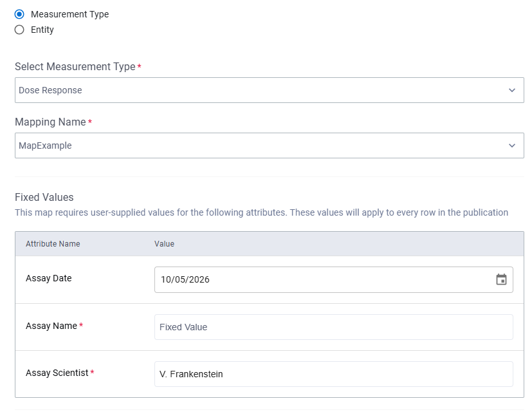Select the Measurement Type radio button
Image resolution: width=532 pixels, height=412 pixels.
[19, 14]
